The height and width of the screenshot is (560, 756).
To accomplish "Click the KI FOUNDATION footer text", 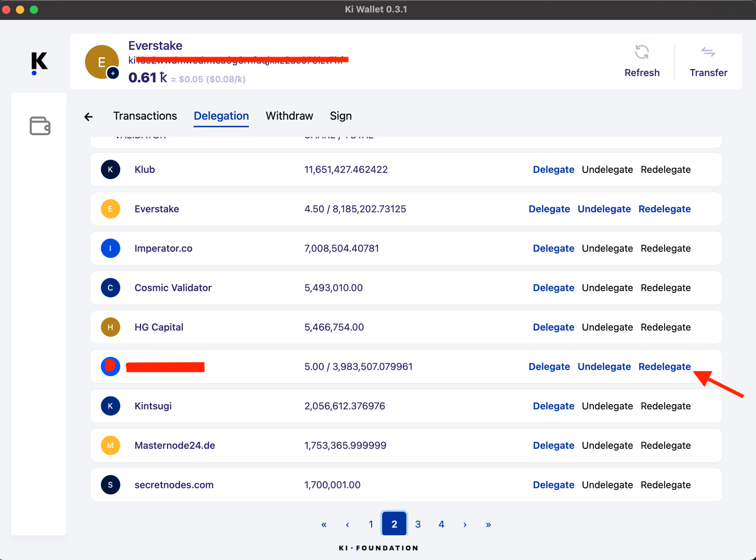I will [x=378, y=548].
